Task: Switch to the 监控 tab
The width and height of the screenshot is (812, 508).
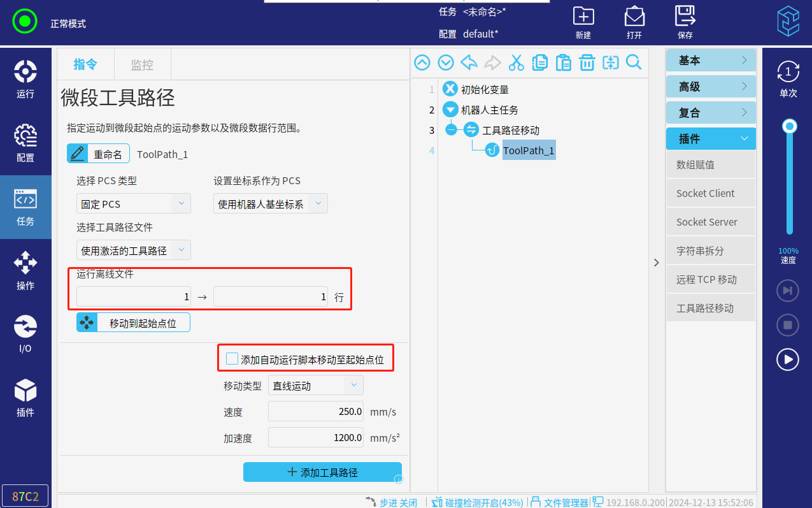Action: click(x=142, y=64)
